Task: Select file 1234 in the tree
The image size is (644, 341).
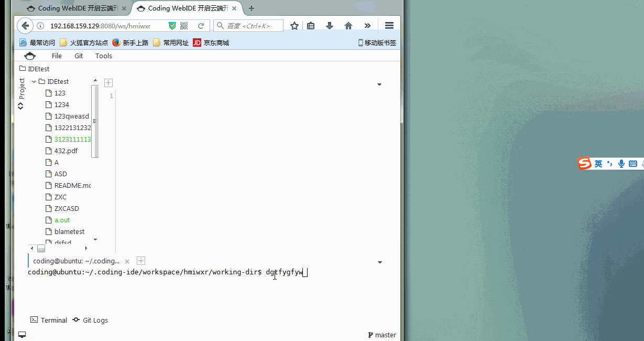Action: click(x=58, y=104)
